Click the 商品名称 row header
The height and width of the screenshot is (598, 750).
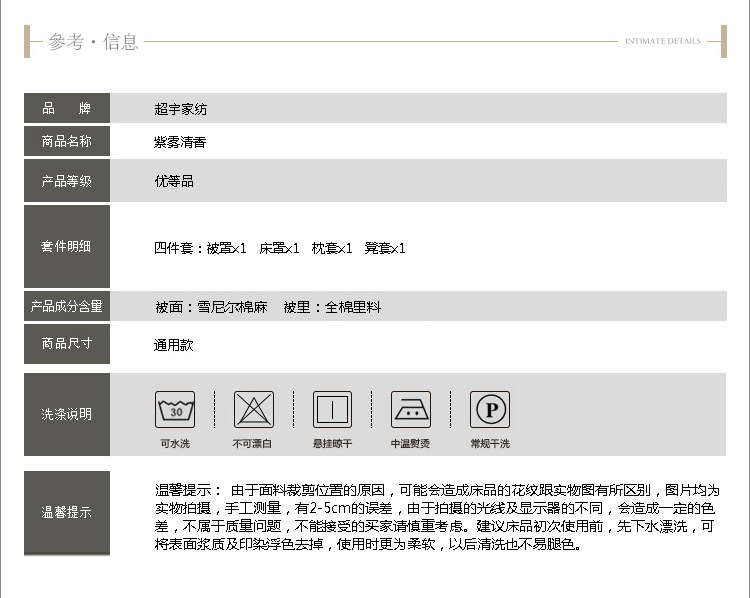click(x=67, y=141)
